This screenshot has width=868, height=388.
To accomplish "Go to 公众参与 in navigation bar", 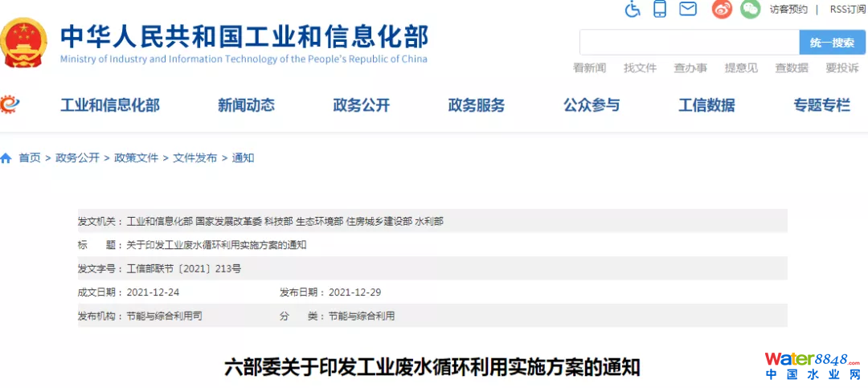I will click(x=592, y=105).
